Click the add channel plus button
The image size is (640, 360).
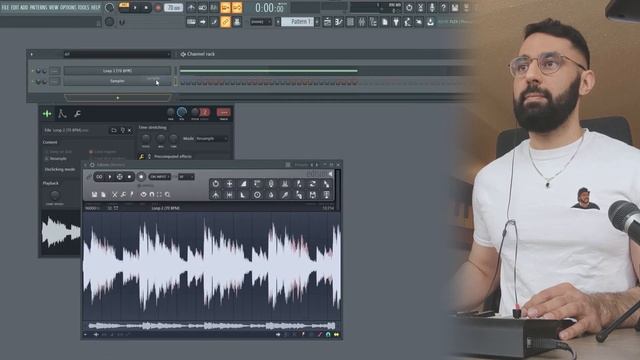point(118,98)
